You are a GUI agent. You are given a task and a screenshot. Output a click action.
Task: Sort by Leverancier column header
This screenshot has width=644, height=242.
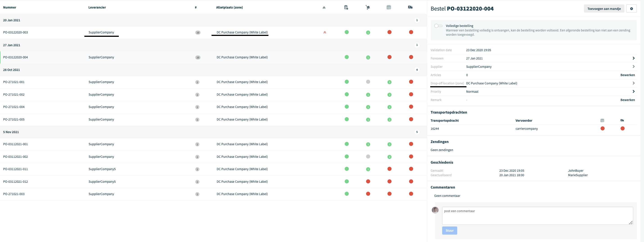coord(97,7)
